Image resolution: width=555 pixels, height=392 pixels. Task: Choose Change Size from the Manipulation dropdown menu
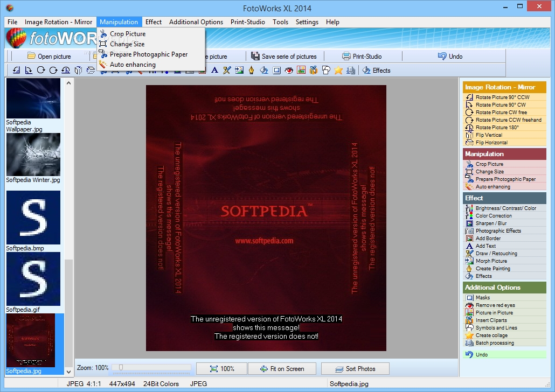(x=151, y=44)
